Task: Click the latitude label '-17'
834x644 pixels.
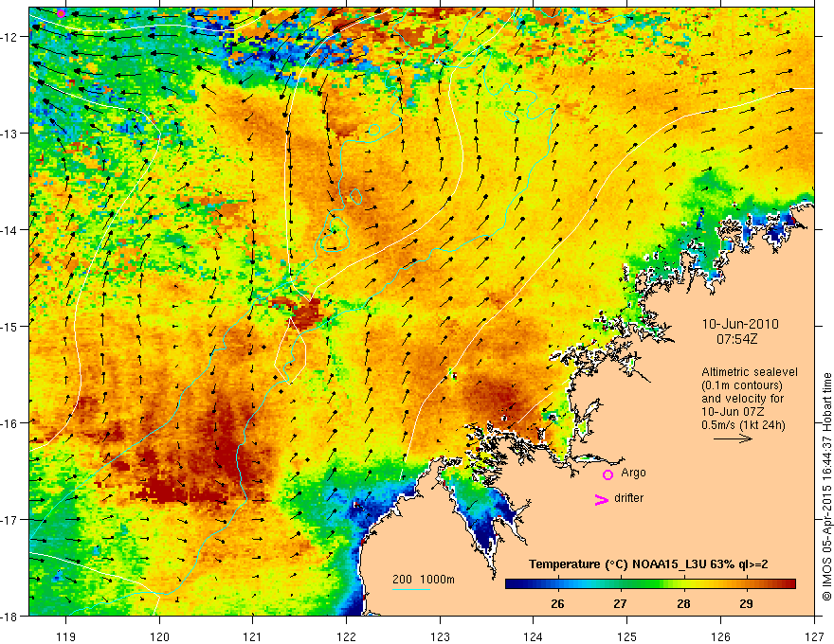Action: (x=10, y=519)
